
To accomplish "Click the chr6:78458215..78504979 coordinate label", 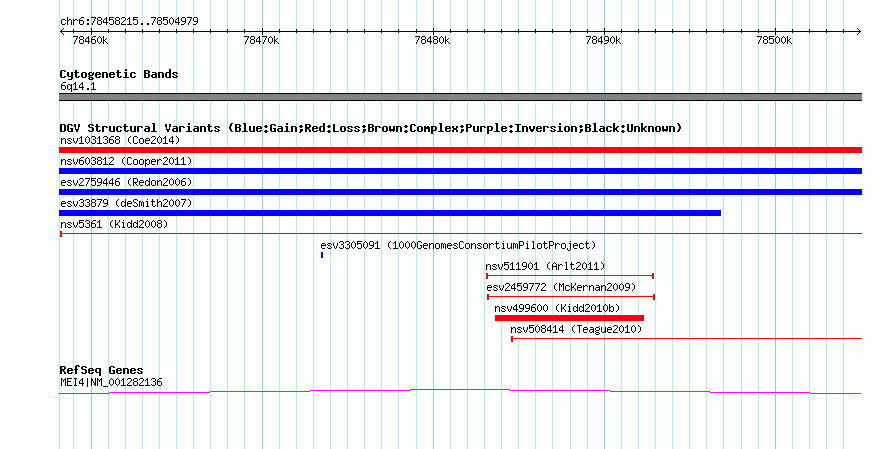I will (x=129, y=22).
